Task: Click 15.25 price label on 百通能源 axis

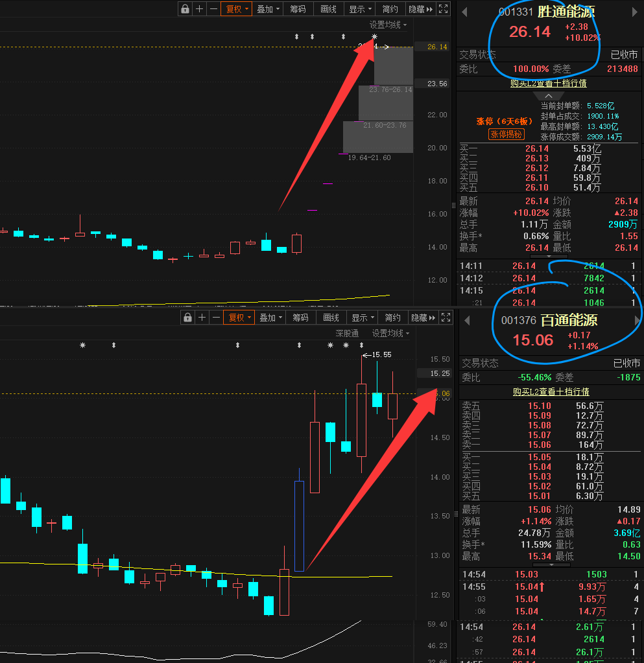Action: (x=440, y=373)
